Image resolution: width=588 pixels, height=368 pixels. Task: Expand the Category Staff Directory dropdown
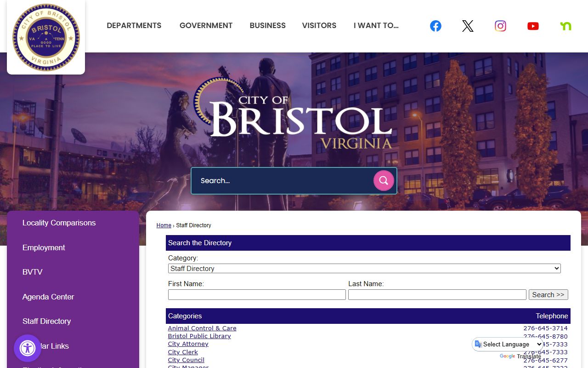pos(364,269)
